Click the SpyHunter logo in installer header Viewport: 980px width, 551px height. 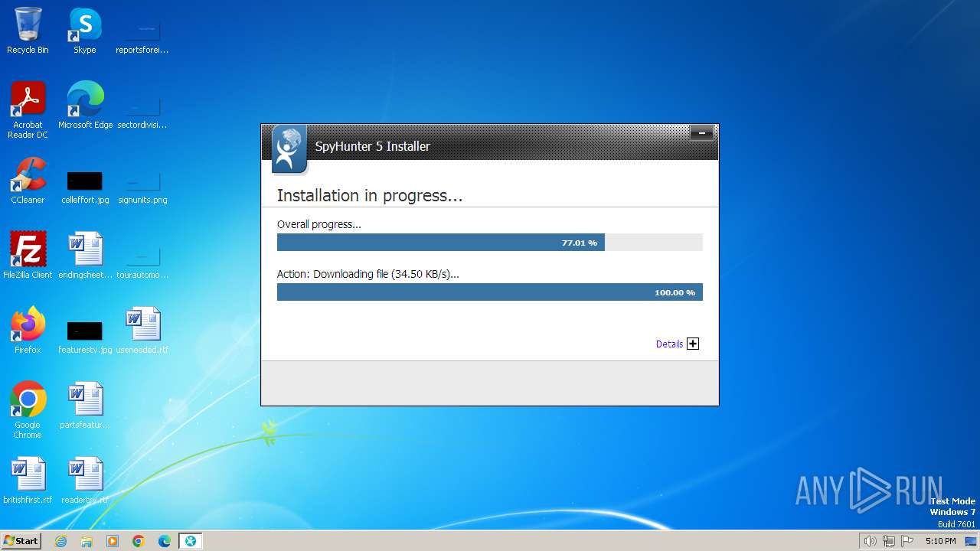(x=289, y=148)
